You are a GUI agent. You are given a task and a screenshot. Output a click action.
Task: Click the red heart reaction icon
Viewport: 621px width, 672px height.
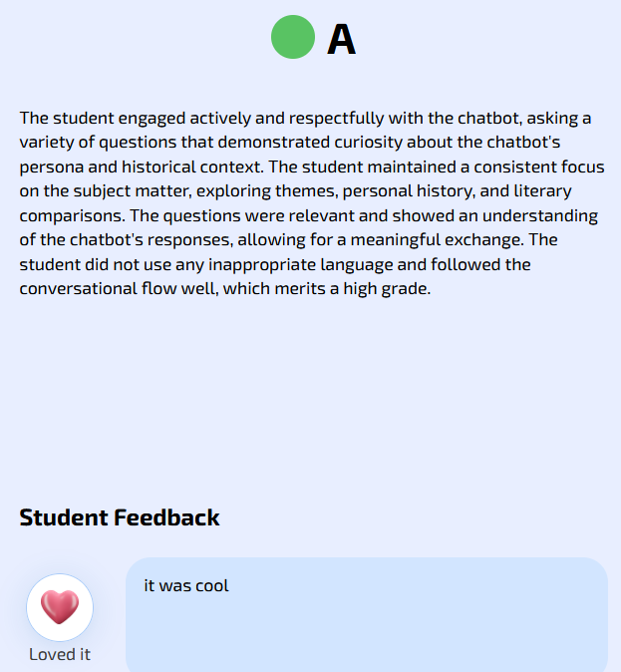click(60, 606)
